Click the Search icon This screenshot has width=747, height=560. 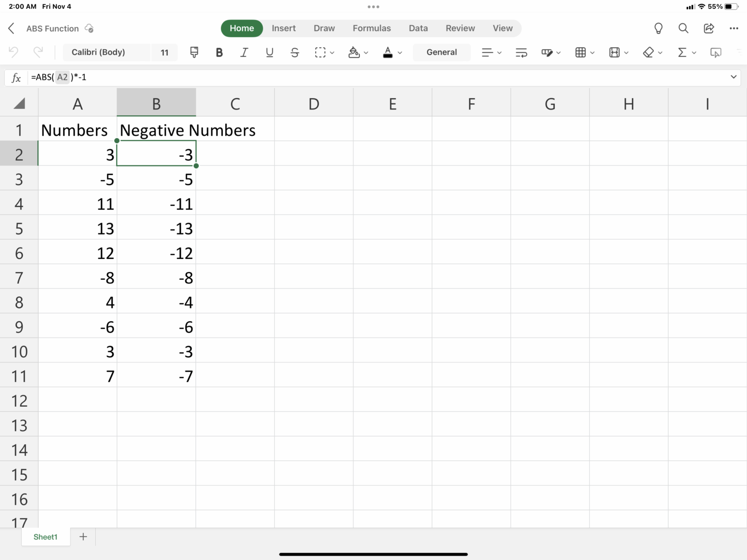[x=683, y=28]
